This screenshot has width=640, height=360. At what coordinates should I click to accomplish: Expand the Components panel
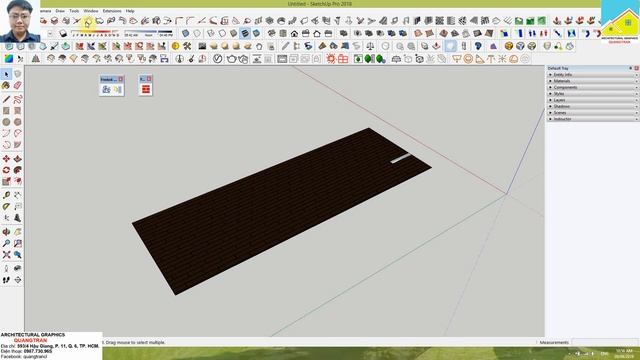[x=593, y=87]
